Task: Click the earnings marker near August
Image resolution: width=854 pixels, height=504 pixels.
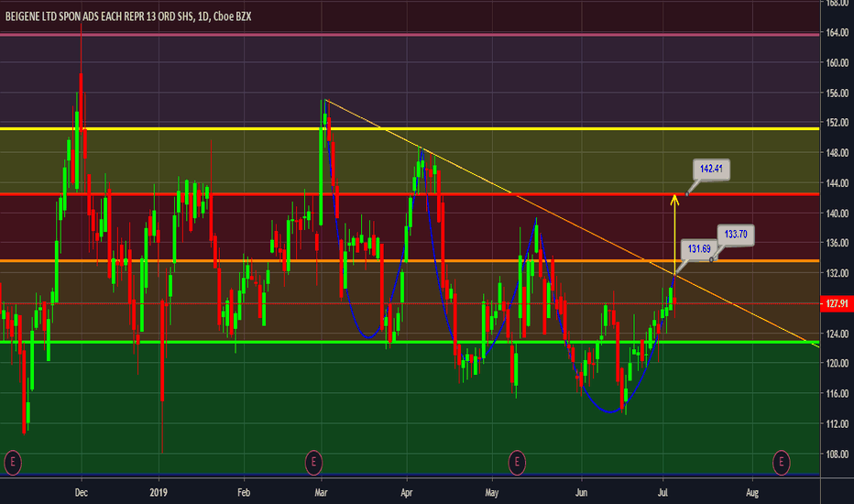Action: pos(781,463)
